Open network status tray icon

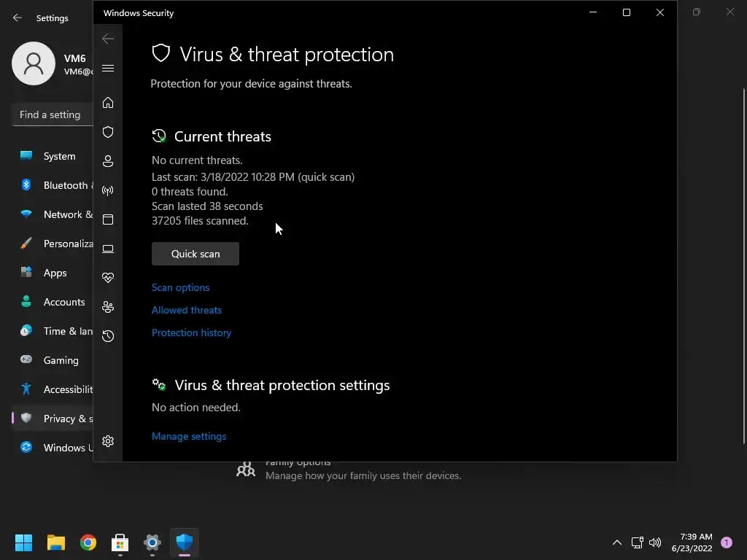click(637, 542)
